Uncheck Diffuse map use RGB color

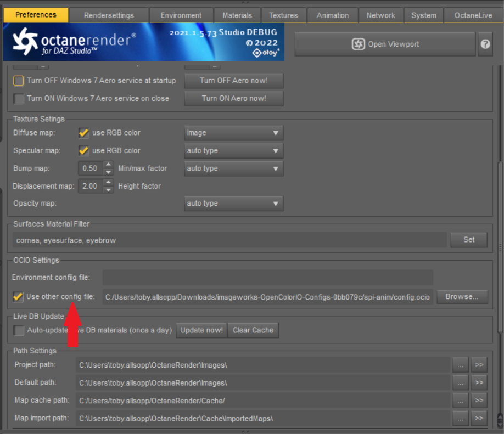[x=83, y=133]
